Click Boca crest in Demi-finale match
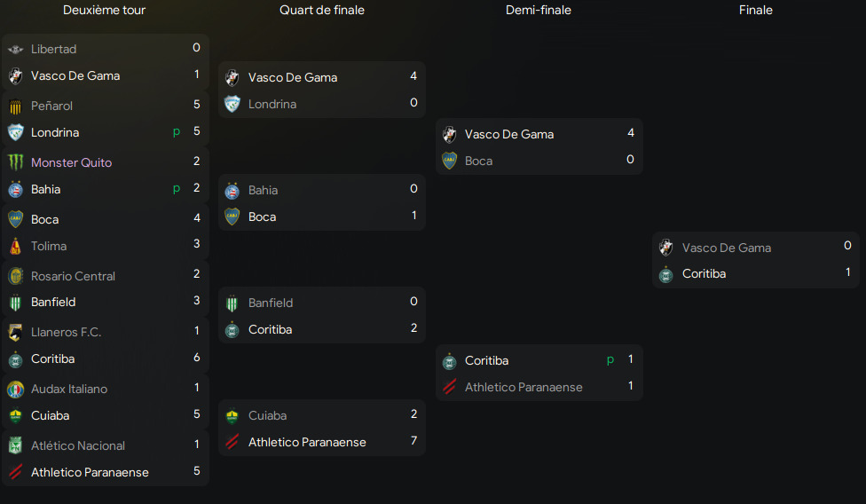This screenshot has height=504, width=866. point(449,161)
